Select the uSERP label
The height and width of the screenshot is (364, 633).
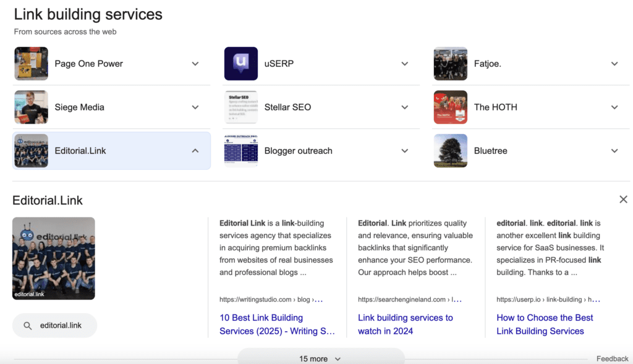279,64
